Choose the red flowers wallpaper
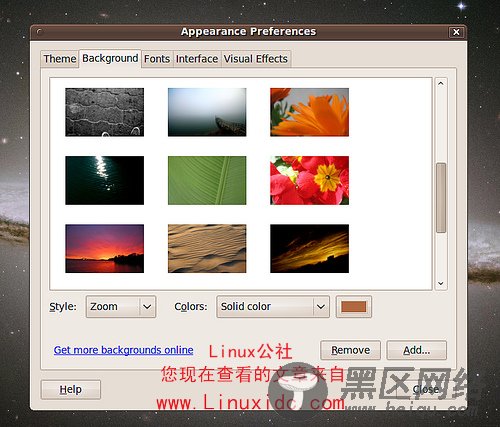 tap(309, 180)
